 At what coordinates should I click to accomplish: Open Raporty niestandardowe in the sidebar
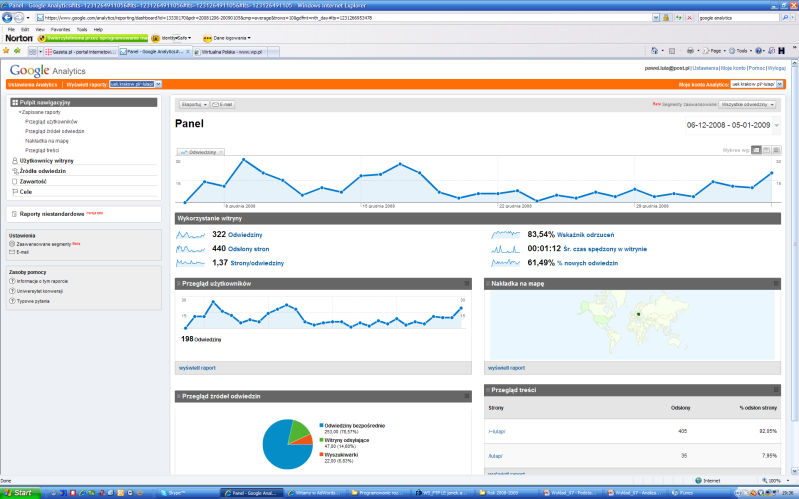[52, 214]
